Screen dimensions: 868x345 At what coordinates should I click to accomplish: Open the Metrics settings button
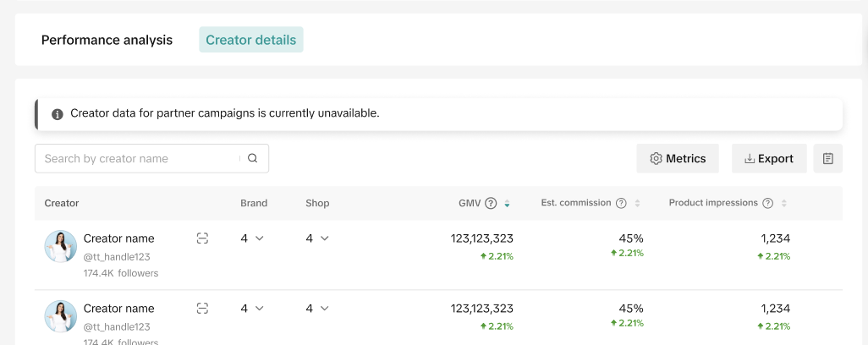(x=678, y=158)
